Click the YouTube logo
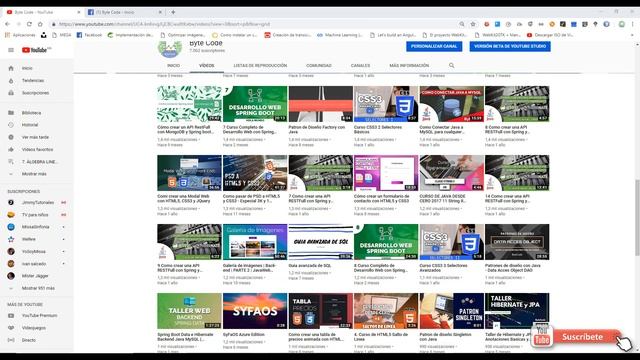 tap(36, 50)
